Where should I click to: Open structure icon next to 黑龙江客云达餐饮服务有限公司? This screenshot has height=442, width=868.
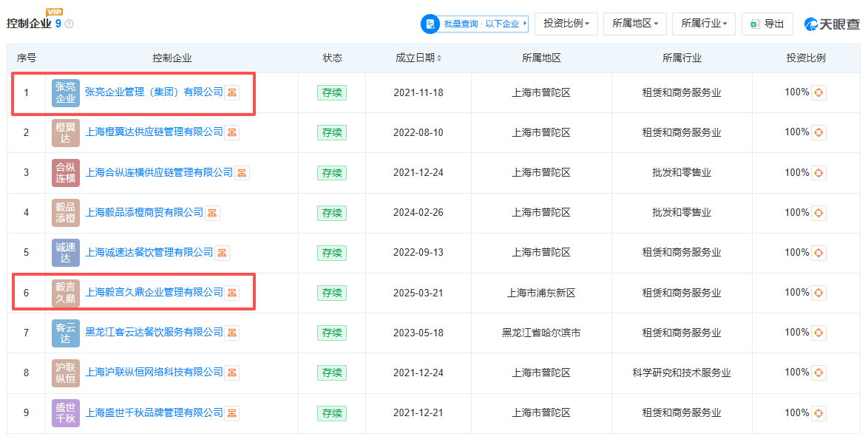pyautogui.click(x=232, y=333)
